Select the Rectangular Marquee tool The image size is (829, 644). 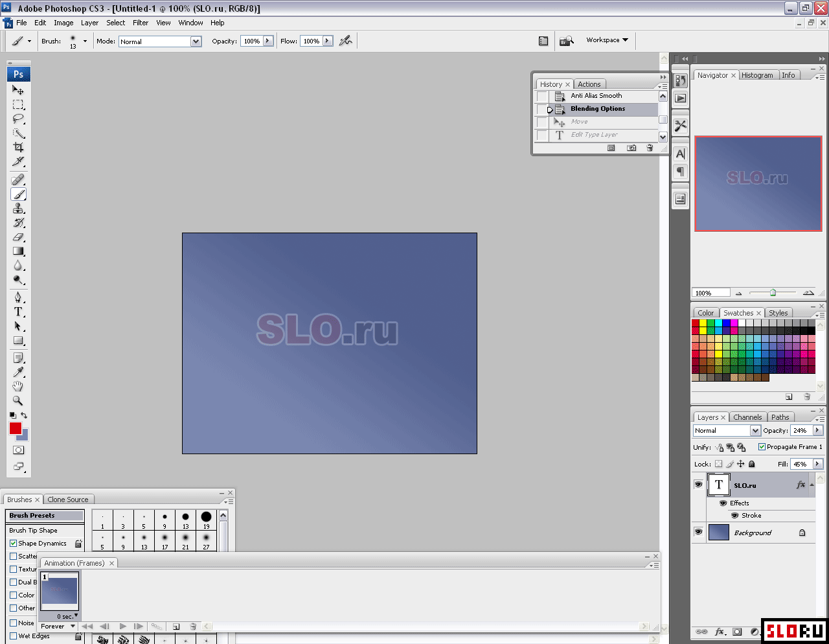pos(18,104)
